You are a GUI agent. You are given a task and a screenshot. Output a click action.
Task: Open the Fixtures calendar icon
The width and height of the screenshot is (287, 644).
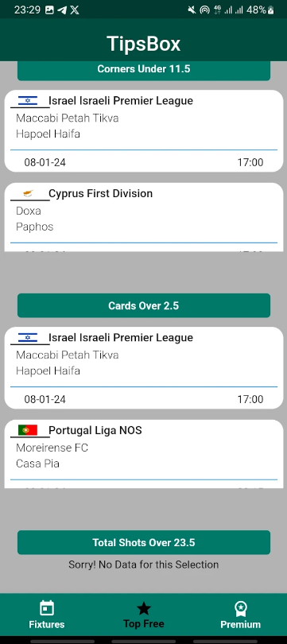47,608
